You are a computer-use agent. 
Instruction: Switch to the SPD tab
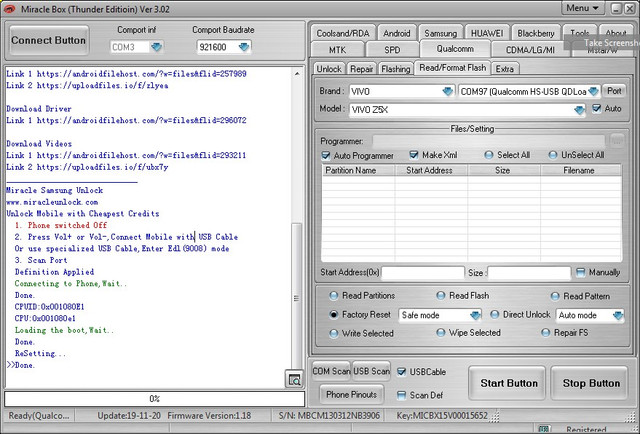tap(392, 50)
